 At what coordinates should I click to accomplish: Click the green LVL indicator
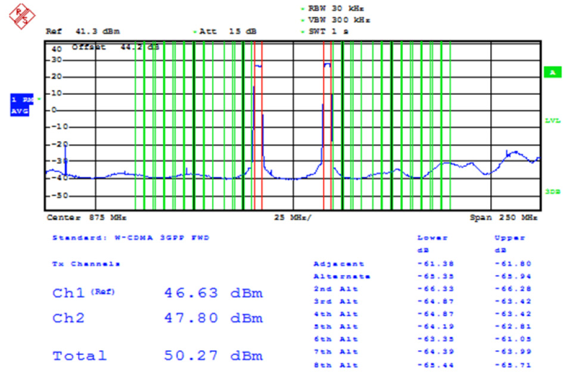point(552,121)
